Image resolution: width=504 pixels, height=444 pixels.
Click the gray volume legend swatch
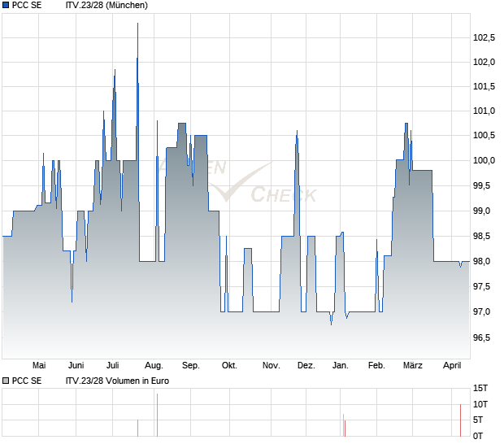[x=6, y=381]
